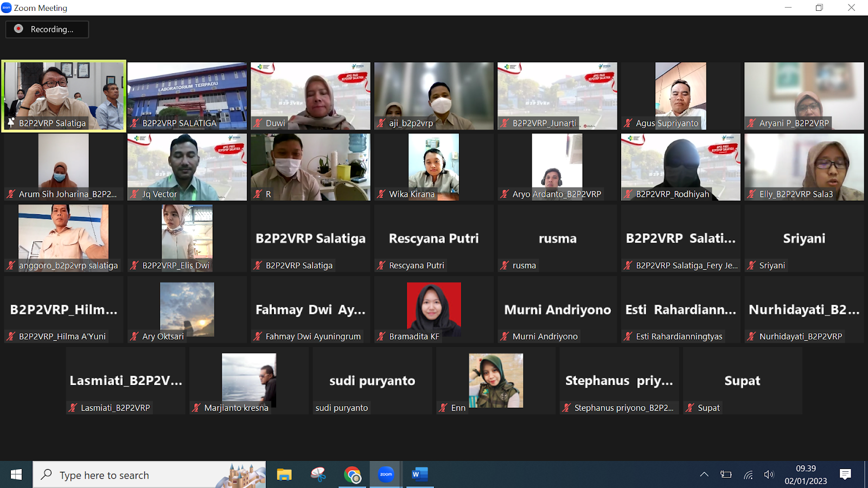Select Agus Supriyanto's video tile
Viewport: 868px width, 488px height.
point(680,95)
